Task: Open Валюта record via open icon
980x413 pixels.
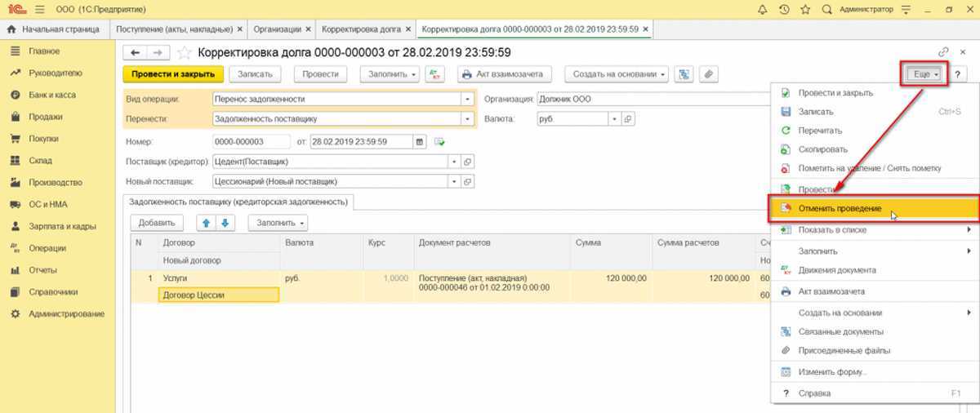Action: point(628,118)
